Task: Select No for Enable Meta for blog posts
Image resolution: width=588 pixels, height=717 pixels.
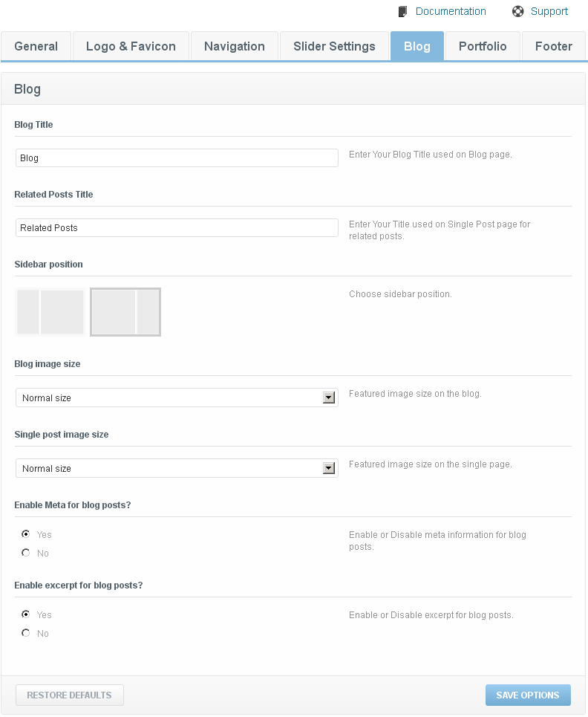Action: click(25, 553)
